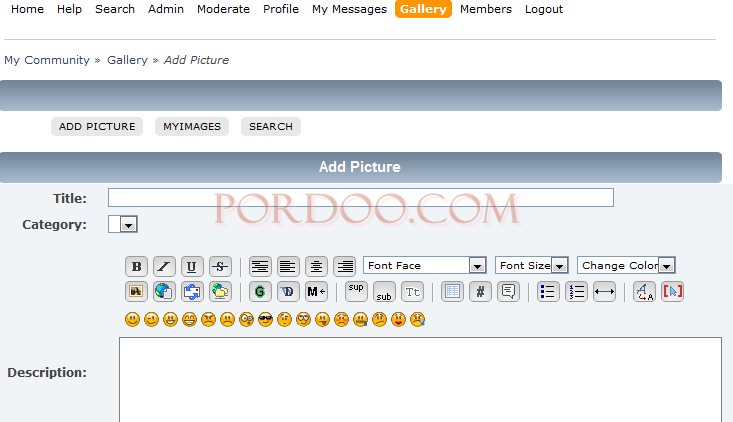Image resolution: width=733 pixels, height=422 pixels.
Task: Apply superscript formatting
Action: pyautogui.click(x=356, y=292)
